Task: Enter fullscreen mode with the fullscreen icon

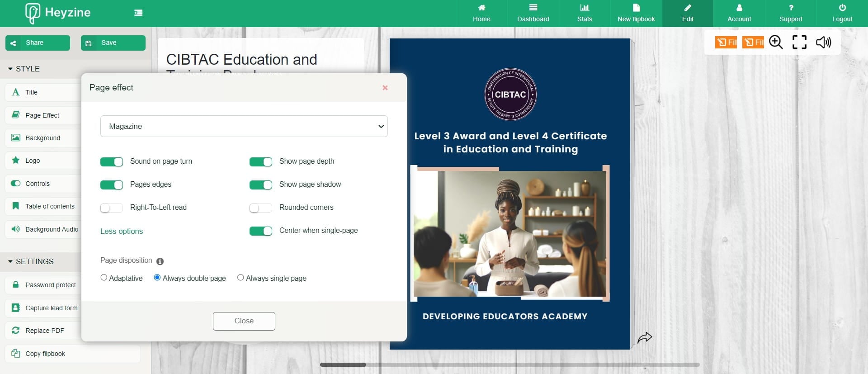Action: pos(799,42)
